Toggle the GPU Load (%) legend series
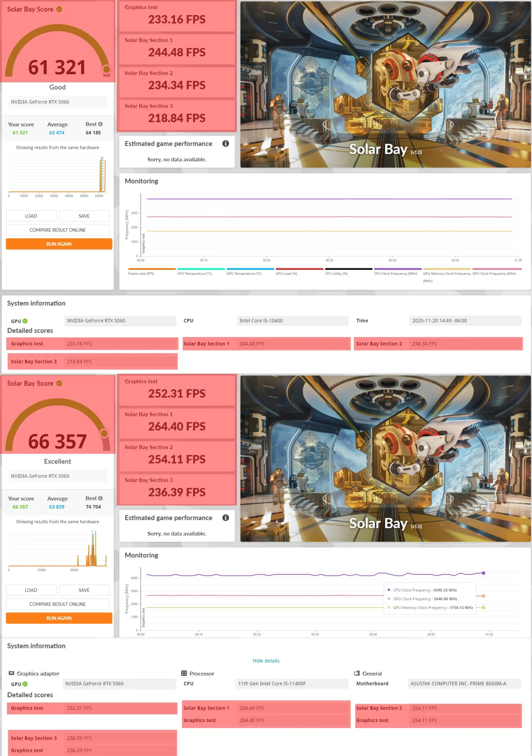The height and width of the screenshot is (756, 532). (299, 272)
